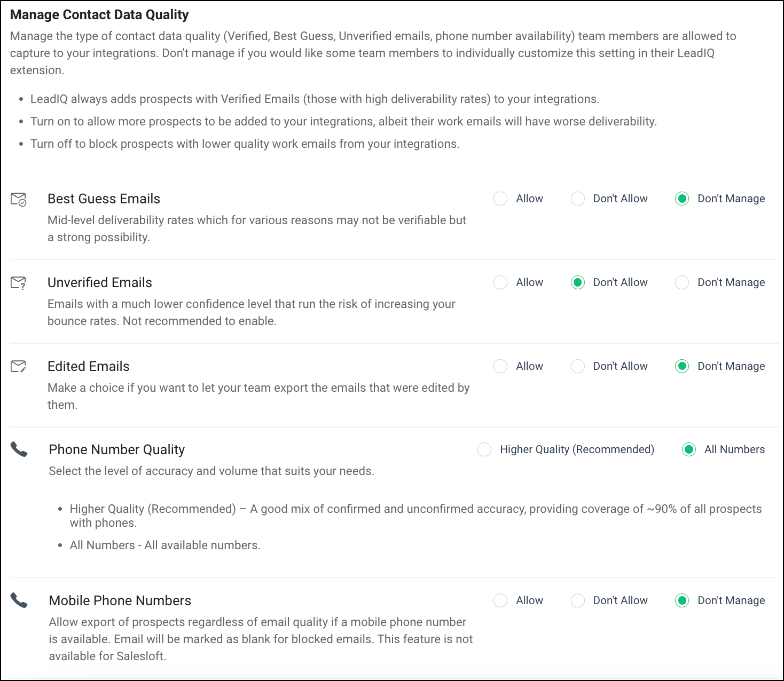Click the Edited Emails pencil envelope icon

pos(19,367)
